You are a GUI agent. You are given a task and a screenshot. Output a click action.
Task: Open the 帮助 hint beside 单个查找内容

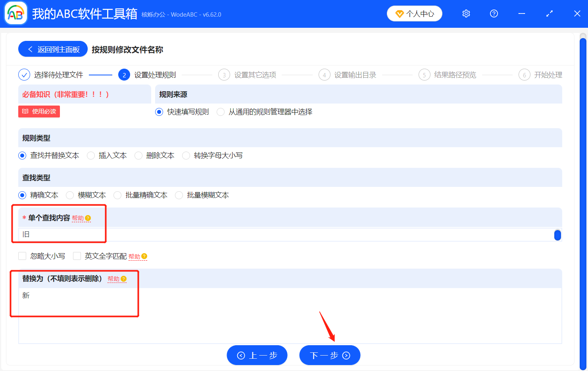[x=81, y=218]
